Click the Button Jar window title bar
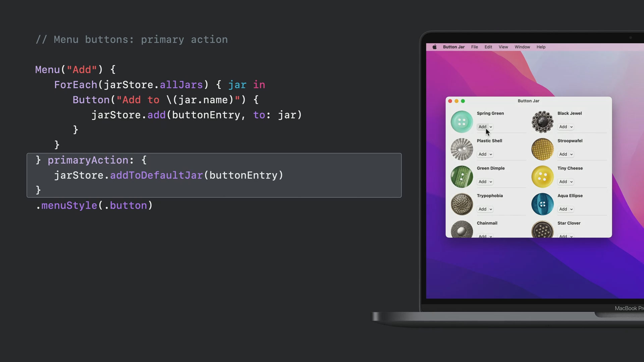Screen dimensions: 644x362 (528, 101)
